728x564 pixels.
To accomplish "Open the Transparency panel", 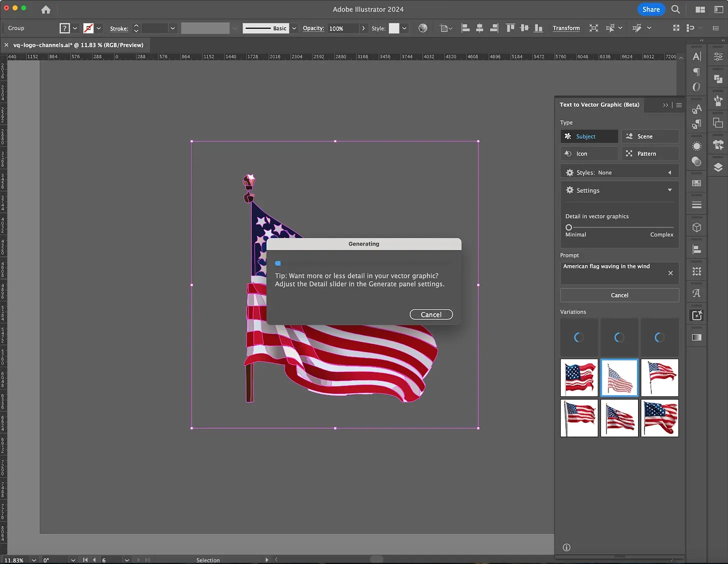I will click(696, 161).
